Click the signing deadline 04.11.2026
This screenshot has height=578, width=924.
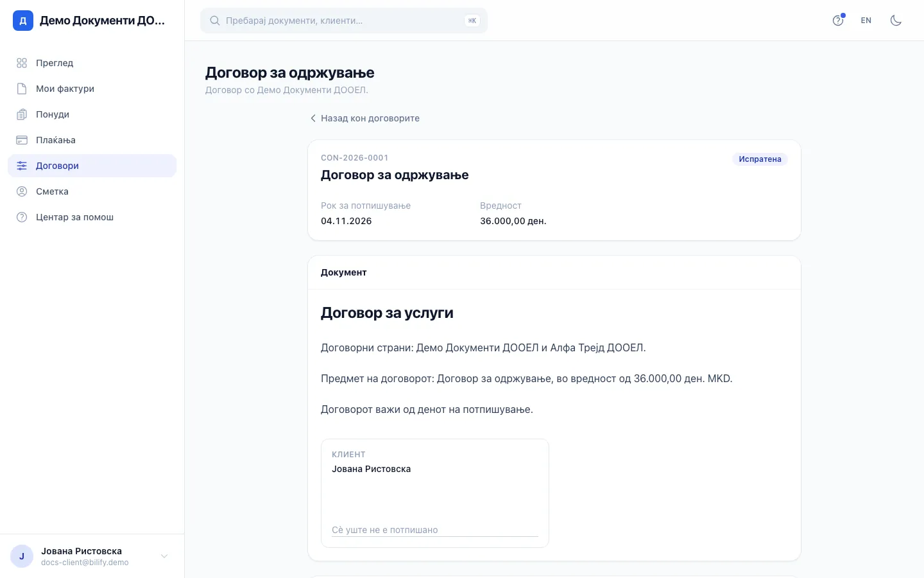coord(346,221)
